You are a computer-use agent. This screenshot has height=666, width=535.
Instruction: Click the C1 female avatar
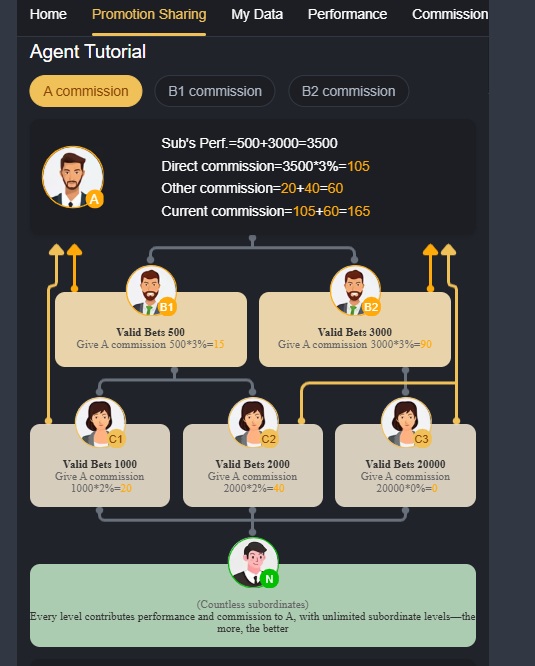pyautogui.click(x=100, y=423)
